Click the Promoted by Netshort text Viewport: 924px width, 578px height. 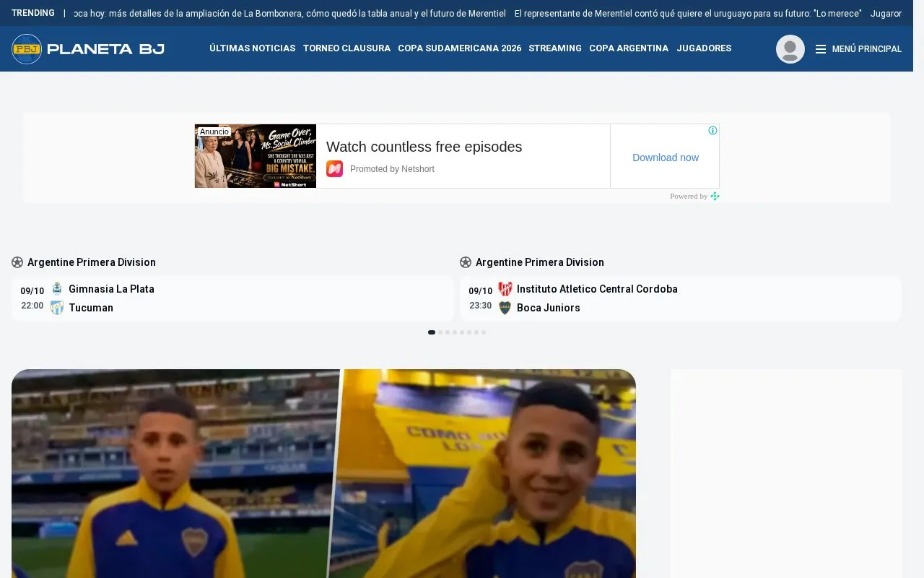pyautogui.click(x=392, y=169)
